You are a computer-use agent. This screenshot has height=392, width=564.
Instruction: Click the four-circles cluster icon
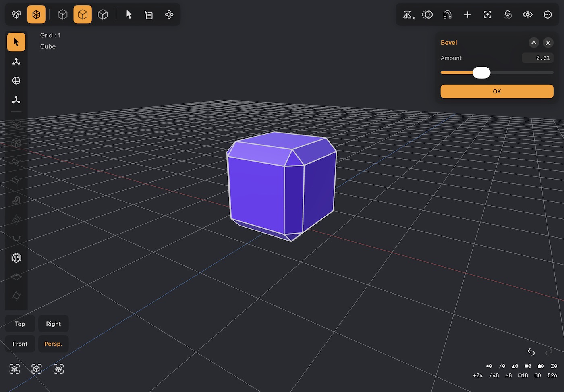pos(169,15)
